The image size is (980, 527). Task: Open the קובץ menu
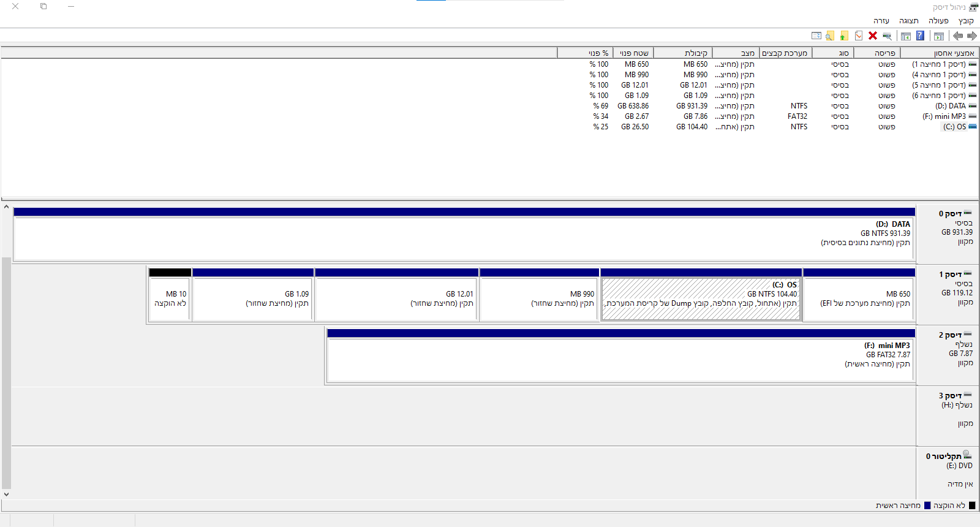966,21
